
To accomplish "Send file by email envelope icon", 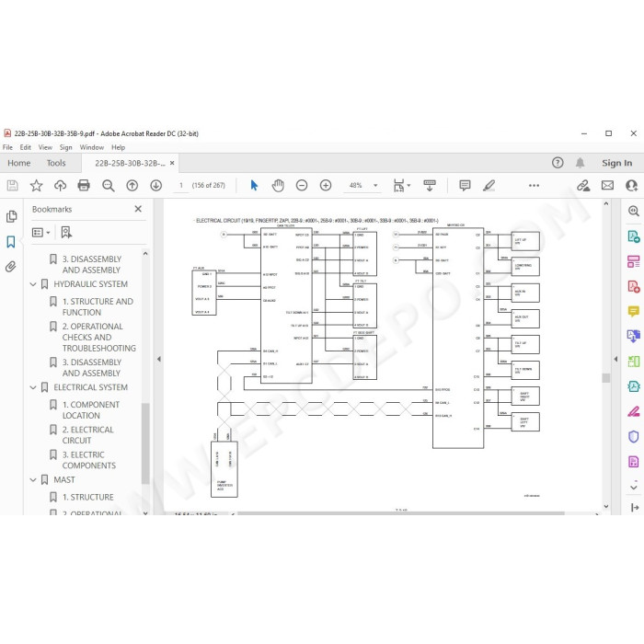I will click(x=607, y=186).
